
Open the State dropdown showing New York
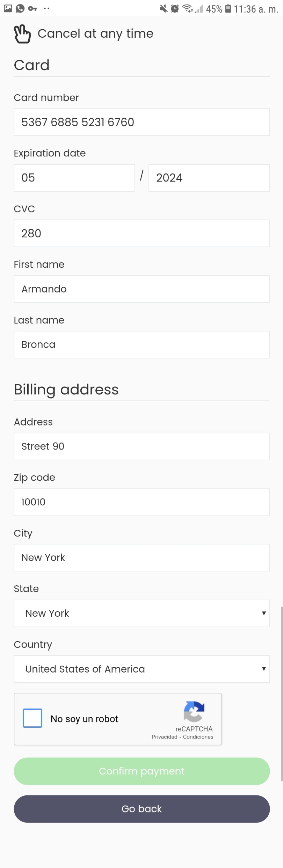(141, 613)
